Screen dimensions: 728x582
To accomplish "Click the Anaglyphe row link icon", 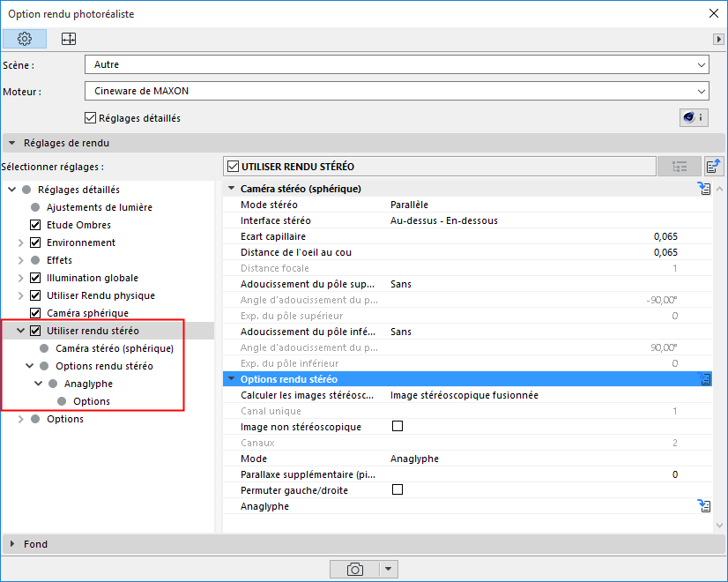I will pos(704,506).
